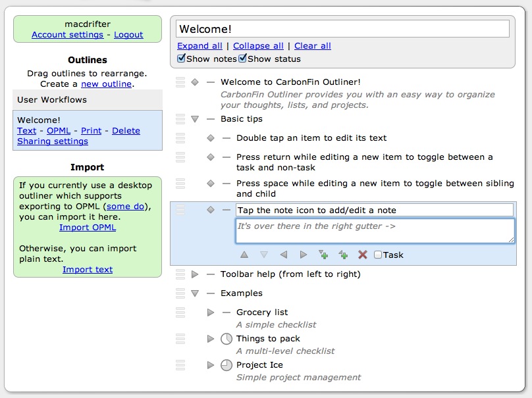532x398 pixels.
Task: Export the Welcome outline as Text
Action: 27,130
